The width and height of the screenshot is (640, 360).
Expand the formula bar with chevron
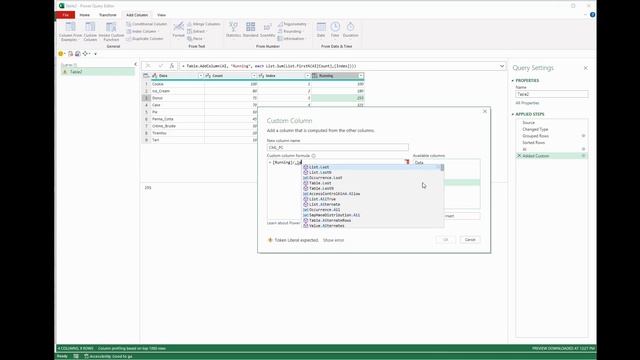point(502,66)
